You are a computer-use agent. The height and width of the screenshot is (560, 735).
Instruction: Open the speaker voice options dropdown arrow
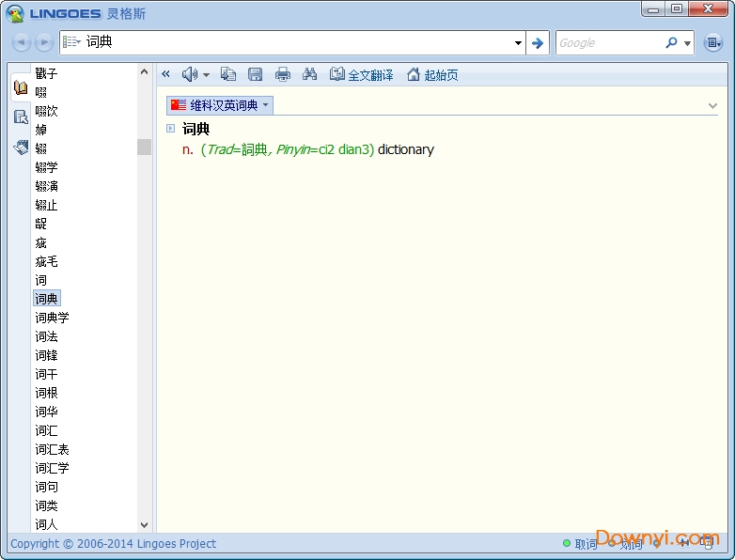[x=206, y=74]
